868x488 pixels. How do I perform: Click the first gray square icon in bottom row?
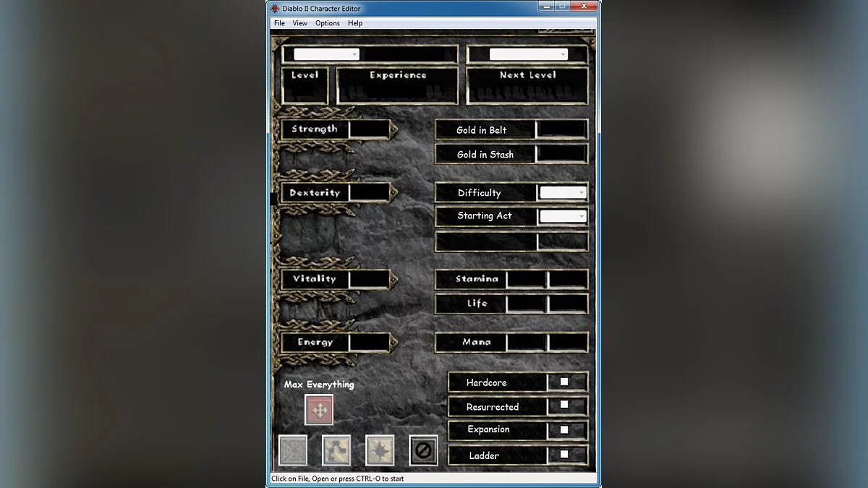pos(293,450)
